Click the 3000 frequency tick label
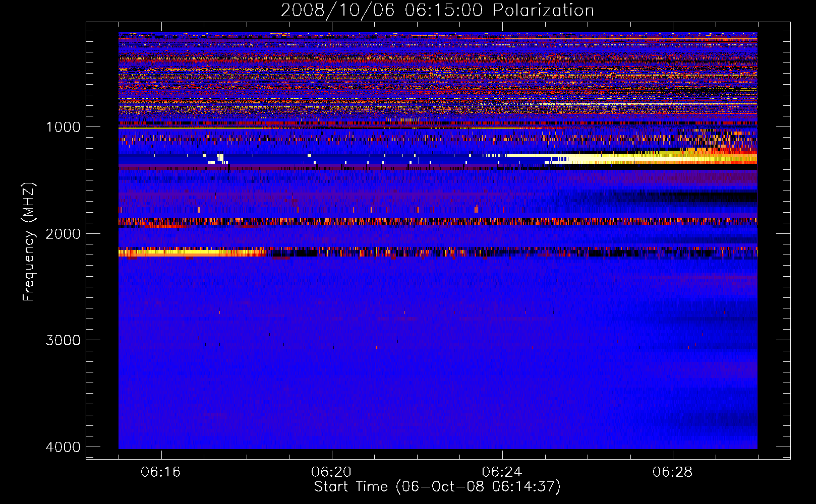816x504 pixels. pos(63,340)
